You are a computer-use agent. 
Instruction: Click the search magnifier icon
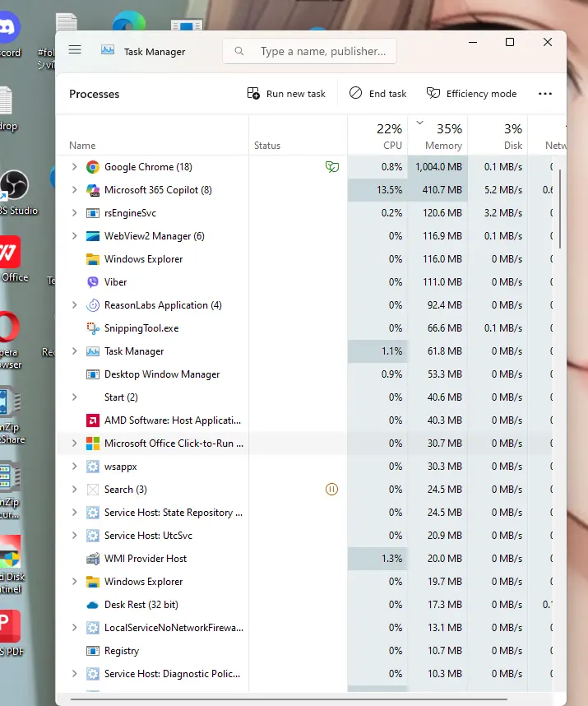[x=239, y=51]
